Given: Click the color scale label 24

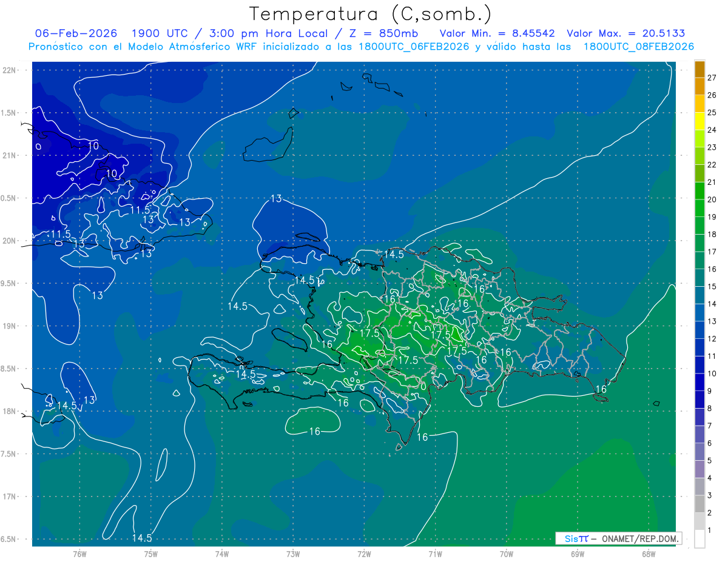Looking at the screenshot, I should coord(712,130).
